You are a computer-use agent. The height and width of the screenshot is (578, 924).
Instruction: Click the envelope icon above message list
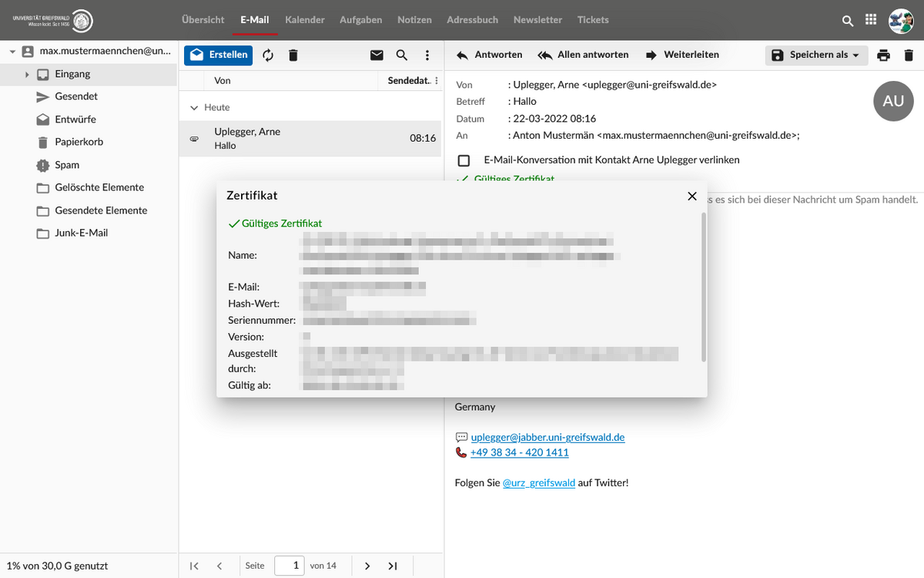(377, 55)
